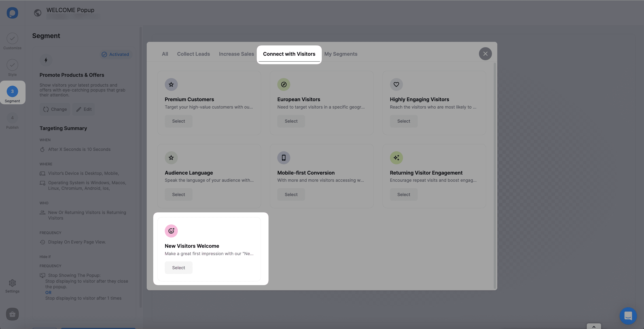Click 'After X Seconds is 10 Seconds'

click(x=79, y=149)
